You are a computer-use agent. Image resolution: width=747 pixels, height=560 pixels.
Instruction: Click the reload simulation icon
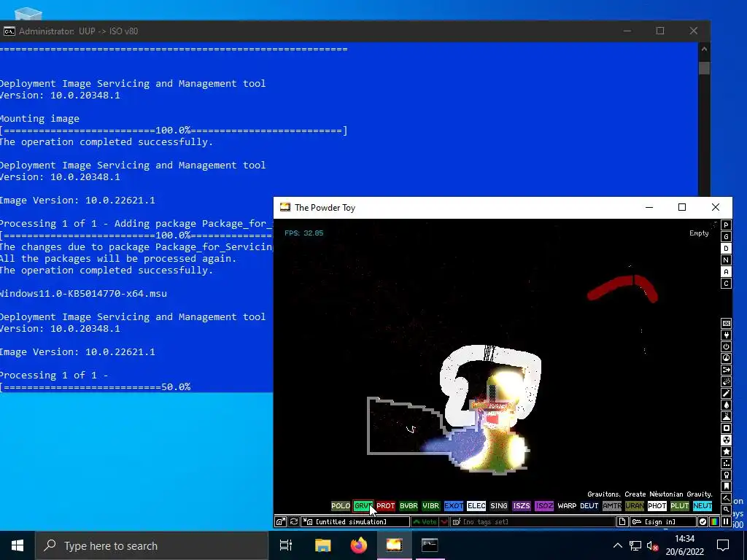pyautogui.click(x=294, y=522)
